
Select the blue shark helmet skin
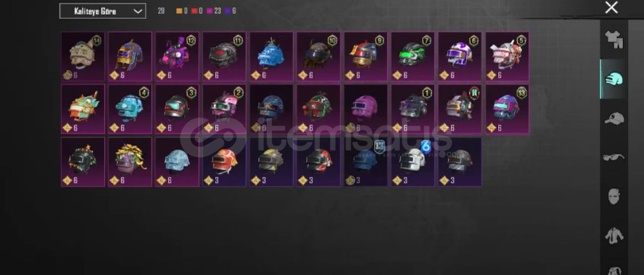[271, 57]
